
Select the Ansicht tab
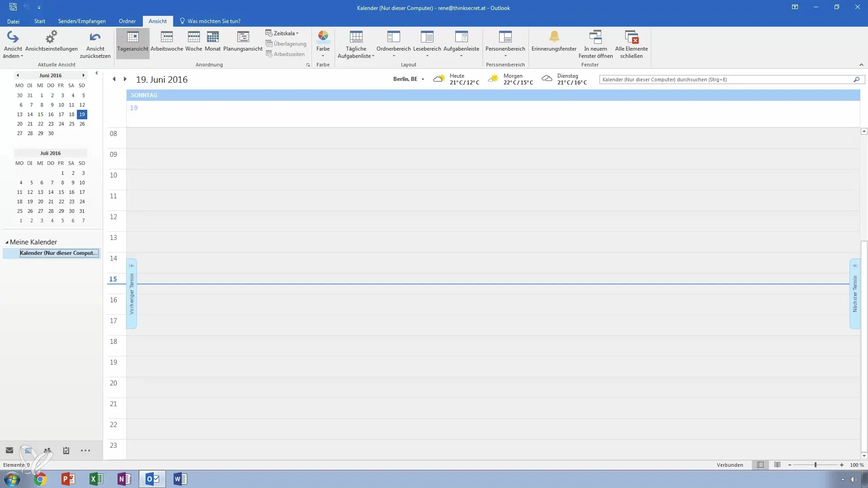(x=157, y=21)
